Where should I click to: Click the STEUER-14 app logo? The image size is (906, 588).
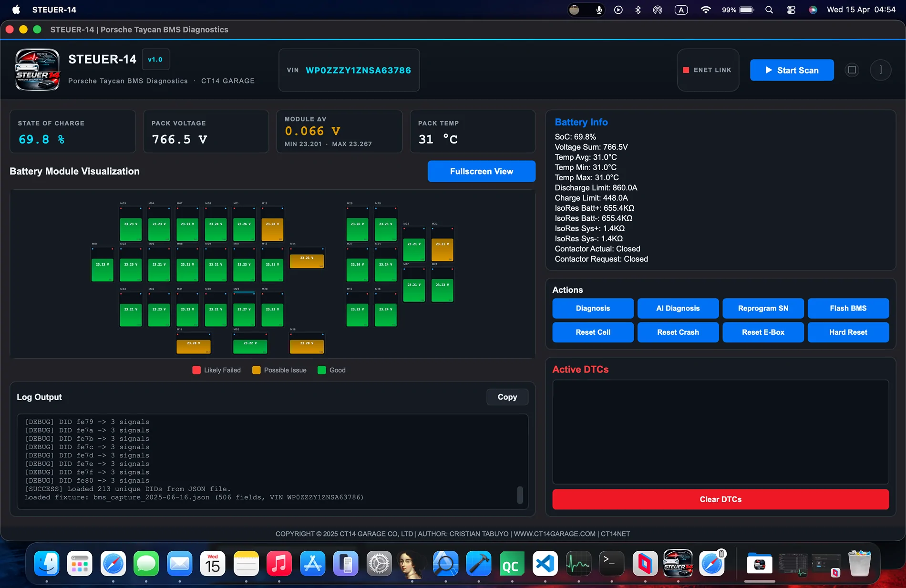38,70
